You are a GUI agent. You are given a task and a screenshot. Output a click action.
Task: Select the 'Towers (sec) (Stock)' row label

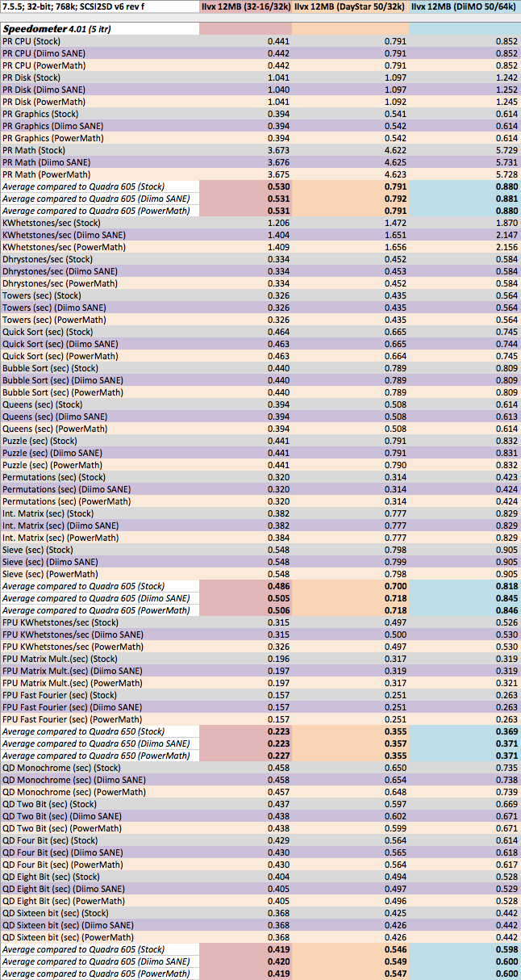click(42, 295)
